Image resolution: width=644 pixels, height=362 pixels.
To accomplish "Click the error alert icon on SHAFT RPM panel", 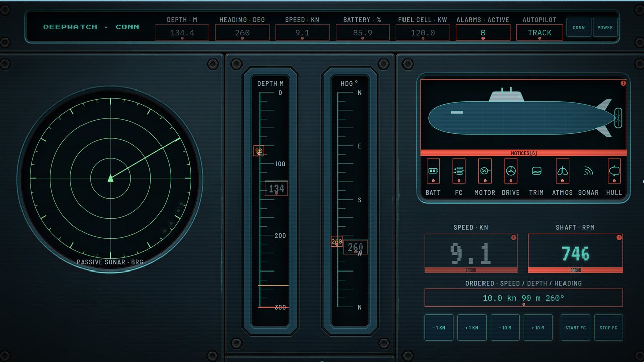I will (x=619, y=237).
